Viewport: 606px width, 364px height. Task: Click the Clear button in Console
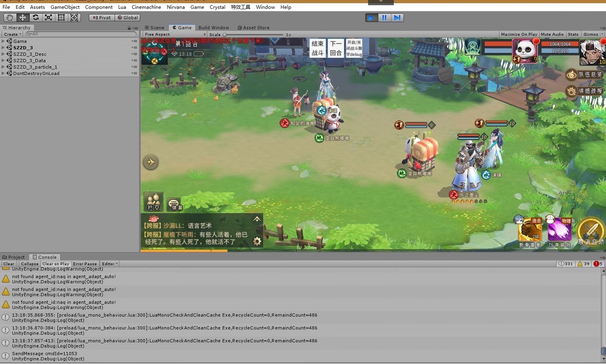[9, 264]
